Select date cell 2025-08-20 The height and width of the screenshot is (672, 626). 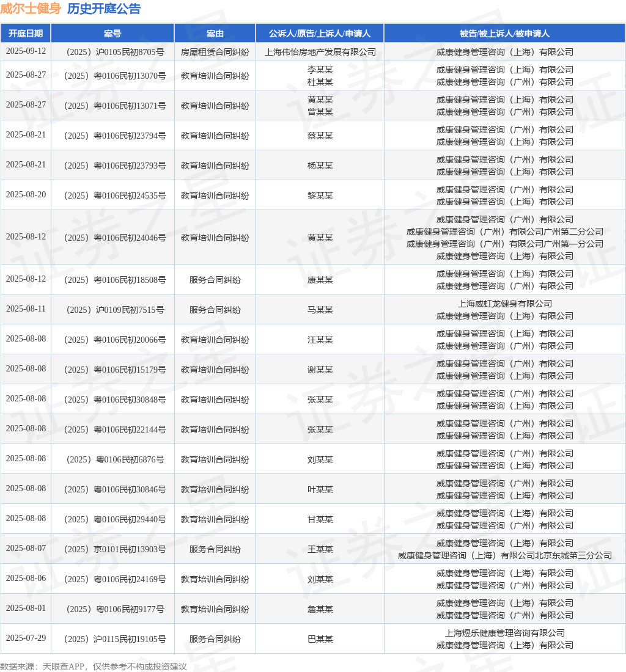26,194
